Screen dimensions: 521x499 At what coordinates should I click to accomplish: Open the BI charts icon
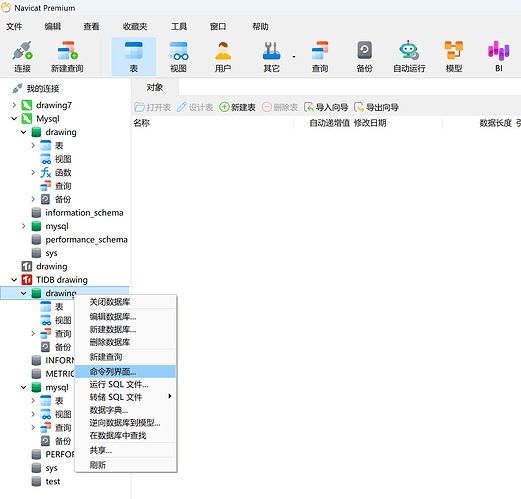[x=498, y=56]
